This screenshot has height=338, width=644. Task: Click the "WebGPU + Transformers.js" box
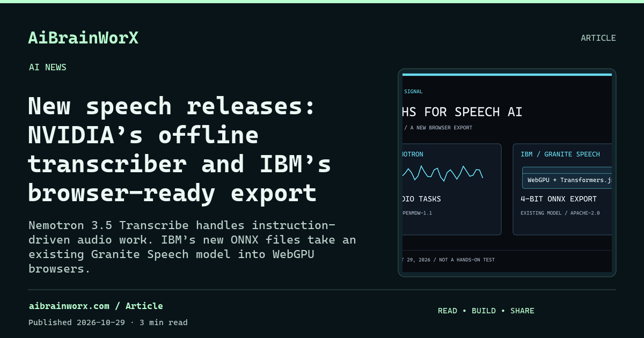[567, 178]
